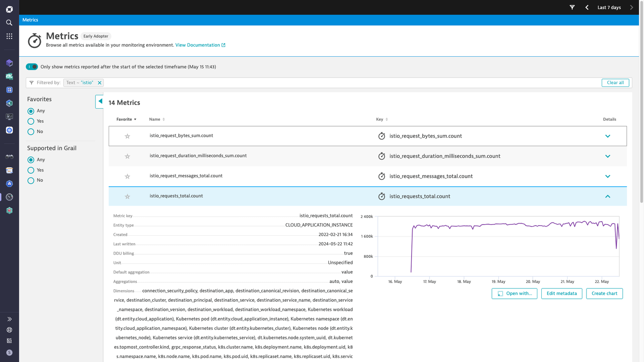The height and width of the screenshot is (362, 644).
Task: Open the Last 7 days timeframe selector
Action: click(x=609, y=7)
